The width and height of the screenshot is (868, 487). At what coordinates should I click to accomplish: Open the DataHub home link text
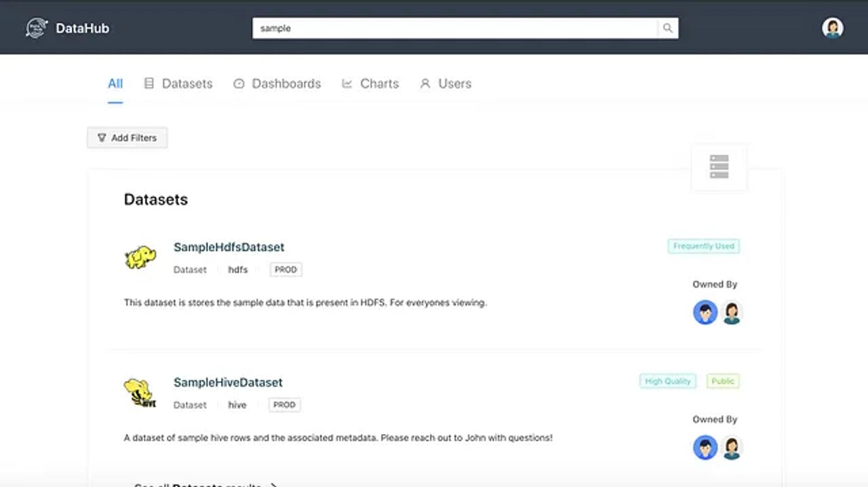82,28
